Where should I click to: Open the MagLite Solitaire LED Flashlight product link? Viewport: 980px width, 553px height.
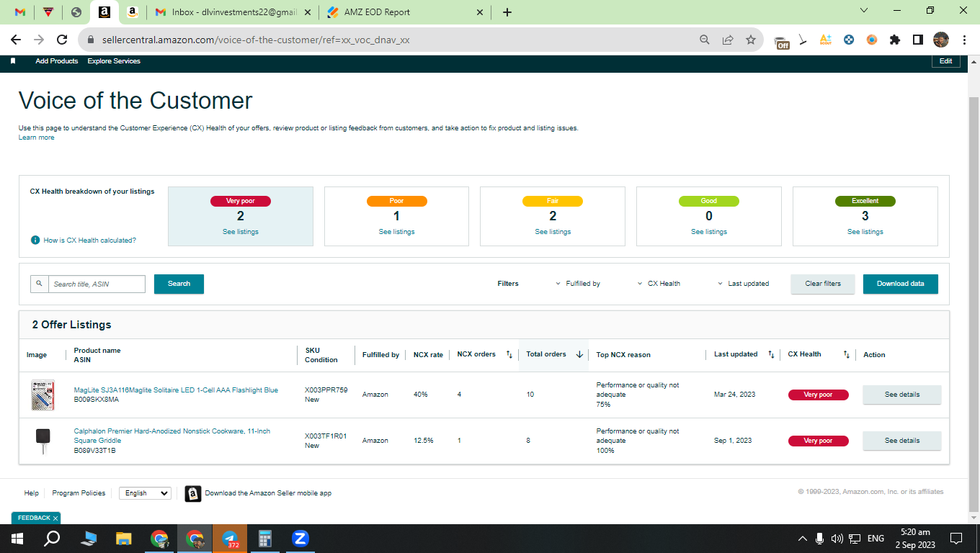click(176, 390)
